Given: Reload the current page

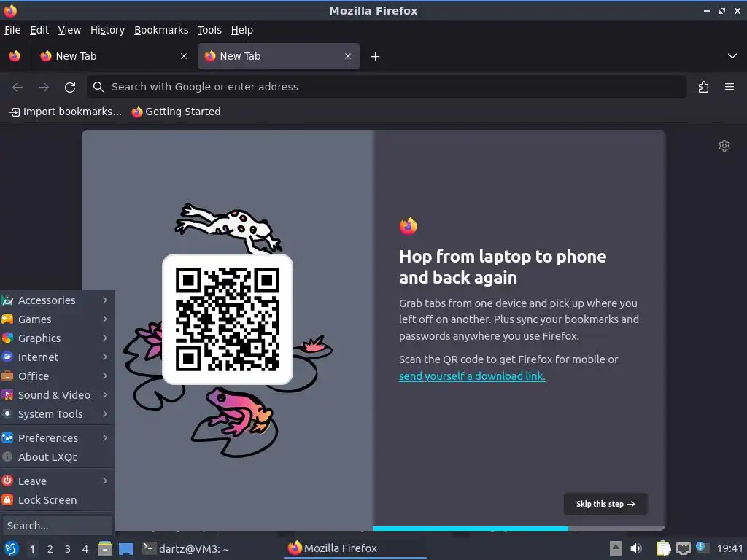Looking at the screenshot, I should click(70, 87).
